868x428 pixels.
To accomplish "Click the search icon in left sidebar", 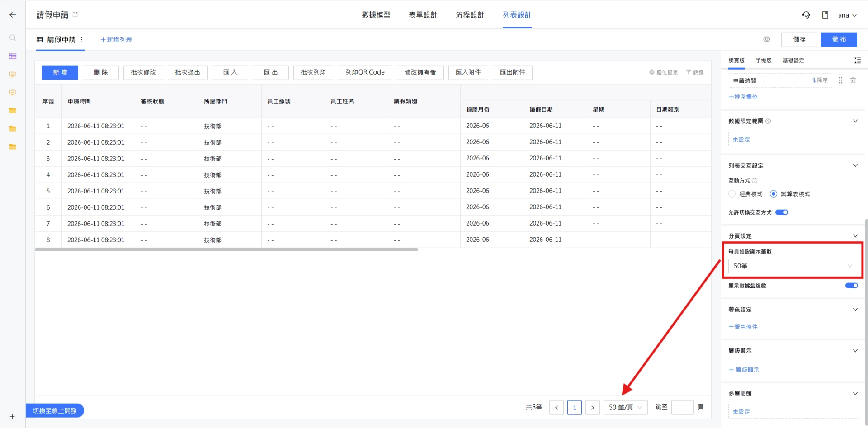I will (x=13, y=38).
